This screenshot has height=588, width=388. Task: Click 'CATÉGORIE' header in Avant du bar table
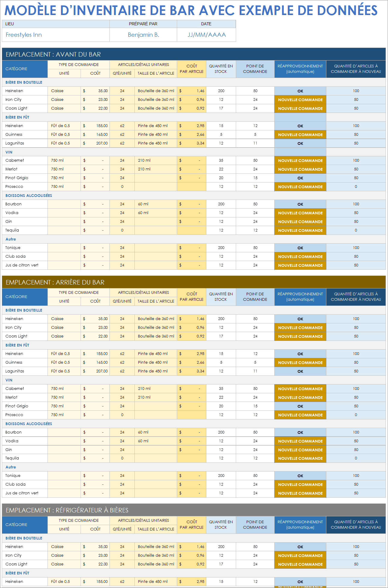tap(25, 69)
